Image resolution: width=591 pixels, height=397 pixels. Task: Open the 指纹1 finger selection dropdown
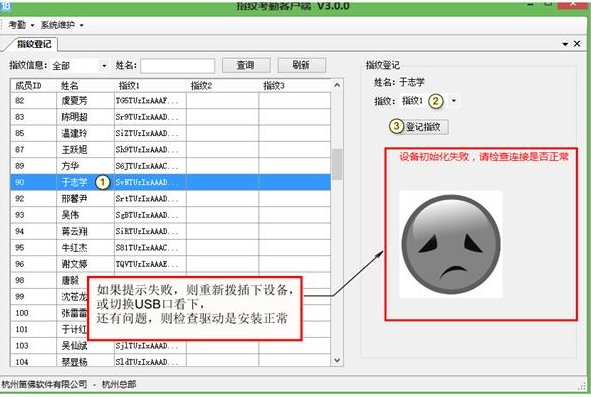(453, 101)
